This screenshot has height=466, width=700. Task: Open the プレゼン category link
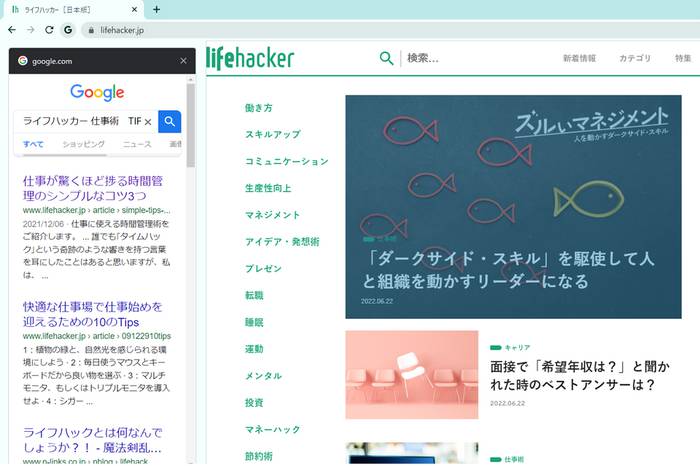point(263,268)
